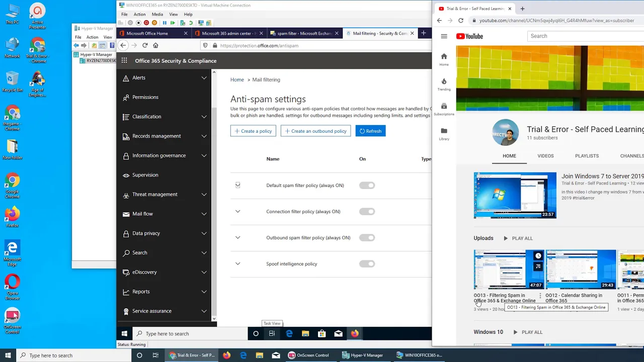Check the Default spam filter policy checkbox
Image resolution: width=644 pixels, height=362 pixels.
point(237,185)
